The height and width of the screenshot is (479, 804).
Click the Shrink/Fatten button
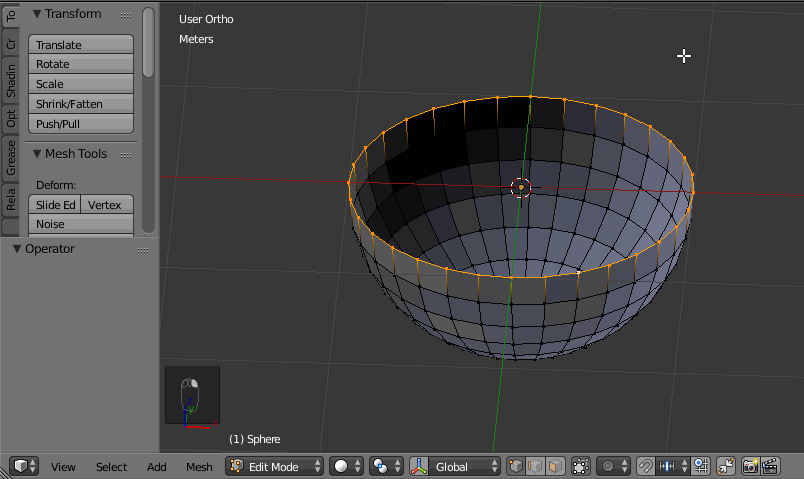tap(81, 104)
